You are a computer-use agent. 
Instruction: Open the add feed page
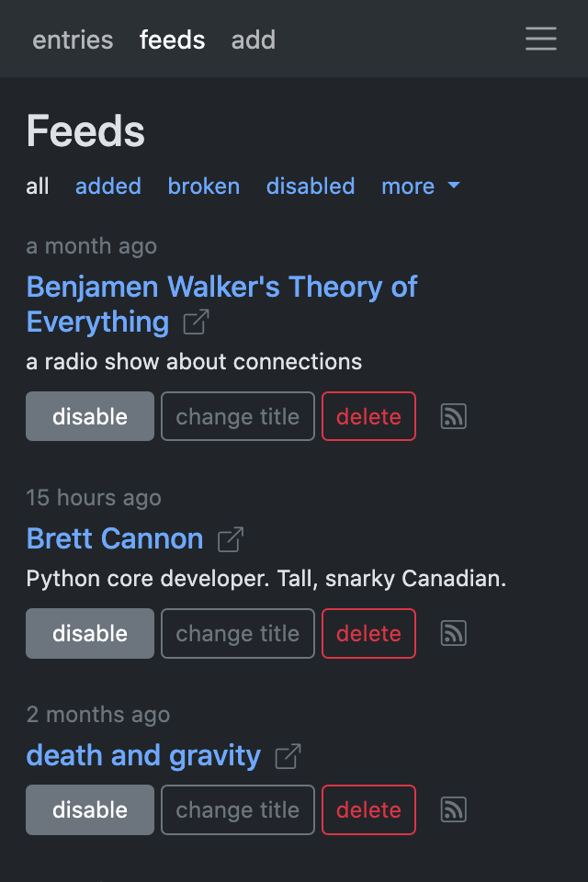(253, 40)
